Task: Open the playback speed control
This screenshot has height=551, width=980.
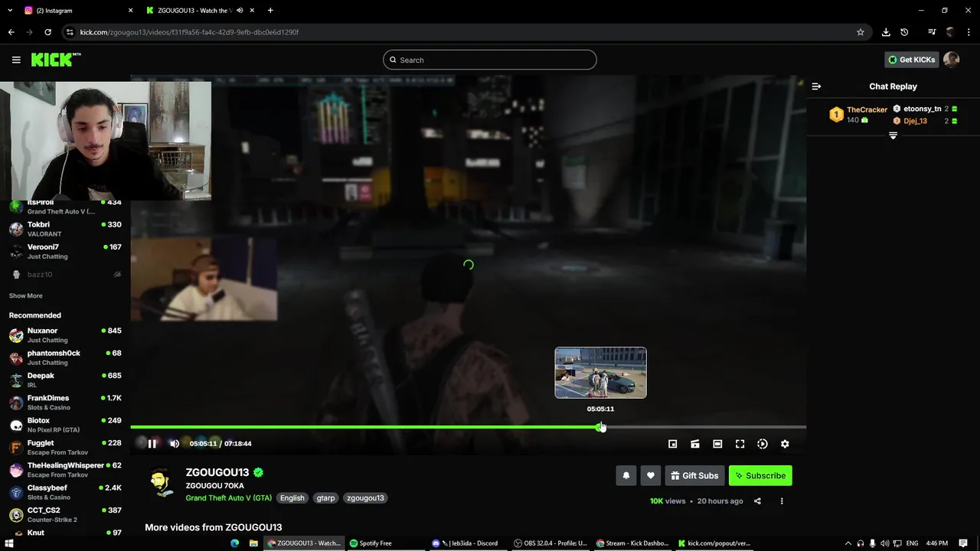Action: [763, 444]
